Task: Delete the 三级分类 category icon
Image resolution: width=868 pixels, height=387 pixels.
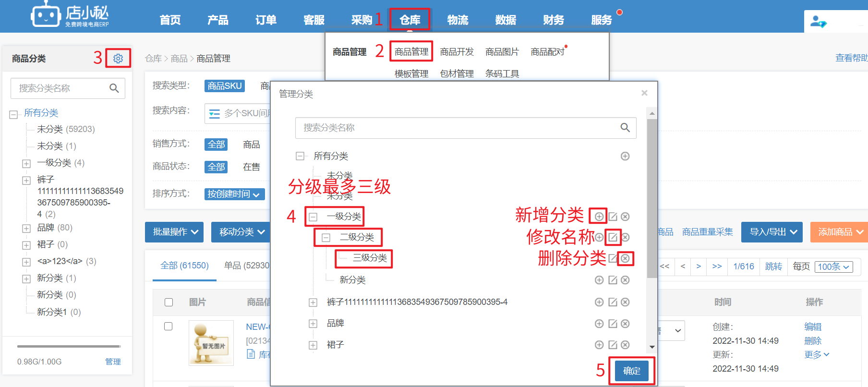Action: coord(625,258)
